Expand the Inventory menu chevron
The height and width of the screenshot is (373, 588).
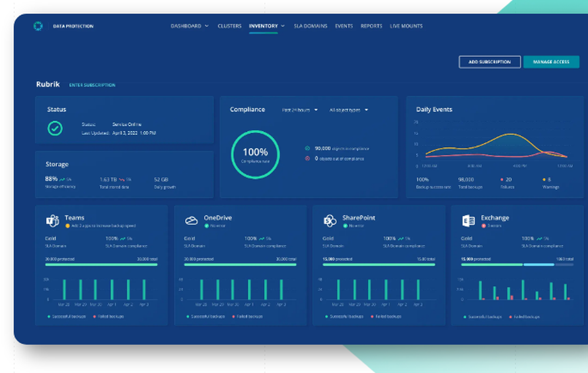tap(283, 26)
